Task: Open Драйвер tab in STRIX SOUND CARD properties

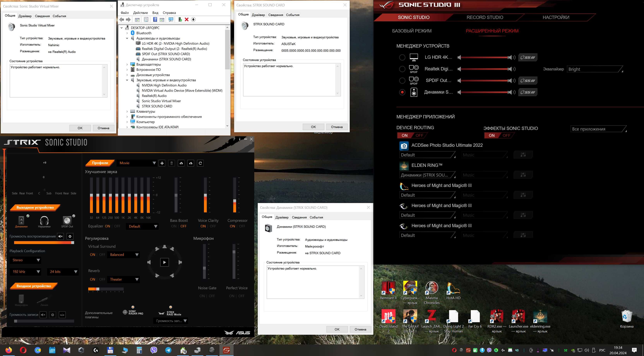Action: point(258,15)
